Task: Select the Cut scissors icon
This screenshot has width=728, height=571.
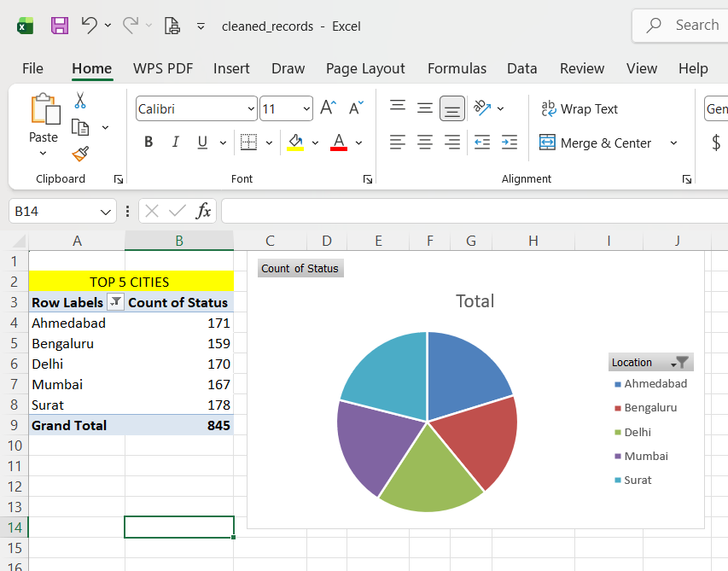Action: pyautogui.click(x=80, y=101)
